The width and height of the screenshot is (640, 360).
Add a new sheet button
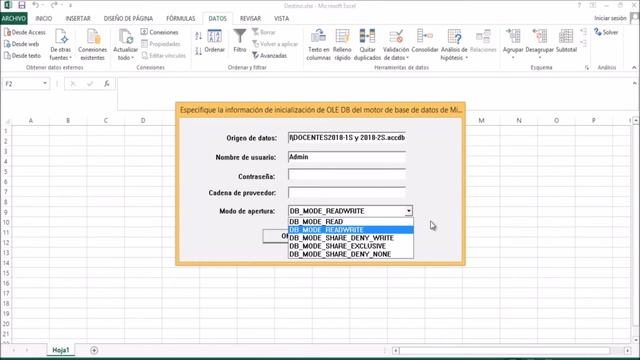point(94,350)
